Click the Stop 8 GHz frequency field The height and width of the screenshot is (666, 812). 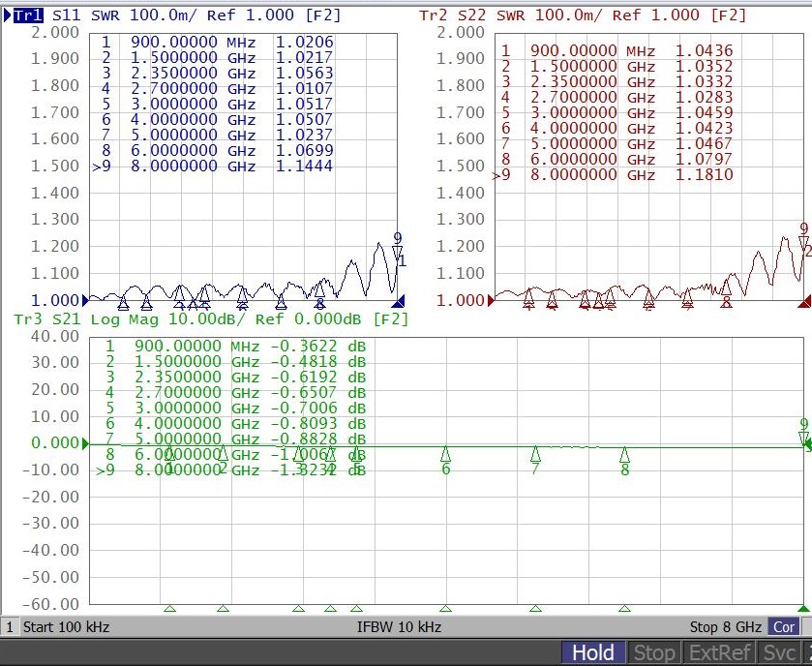coord(726,627)
